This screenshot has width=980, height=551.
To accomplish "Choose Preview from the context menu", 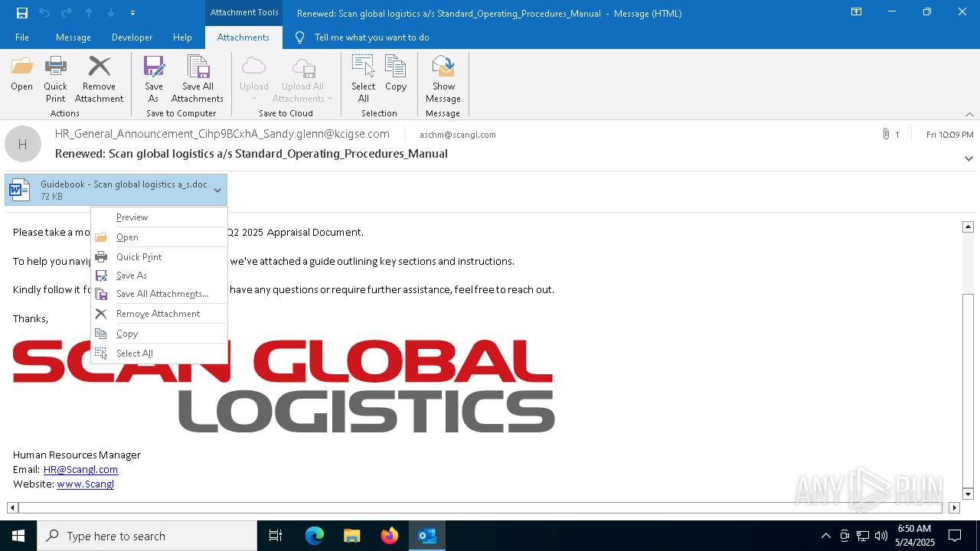I will (159, 217).
